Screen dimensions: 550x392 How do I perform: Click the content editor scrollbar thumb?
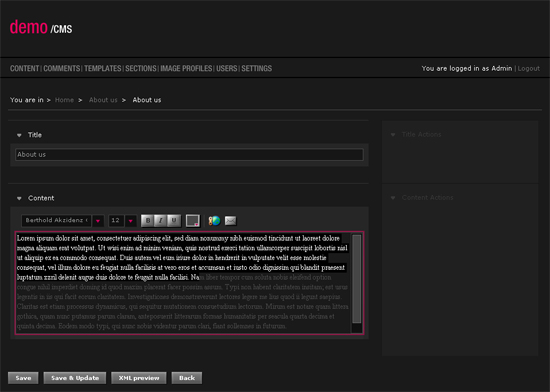pos(357,279)
